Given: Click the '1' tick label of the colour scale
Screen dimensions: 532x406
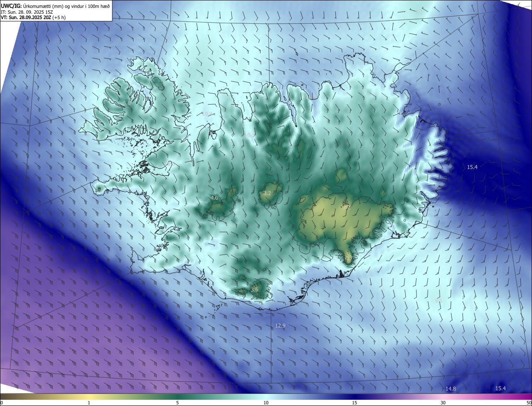Looking at the screenshot, I should (x=89, y=403).
